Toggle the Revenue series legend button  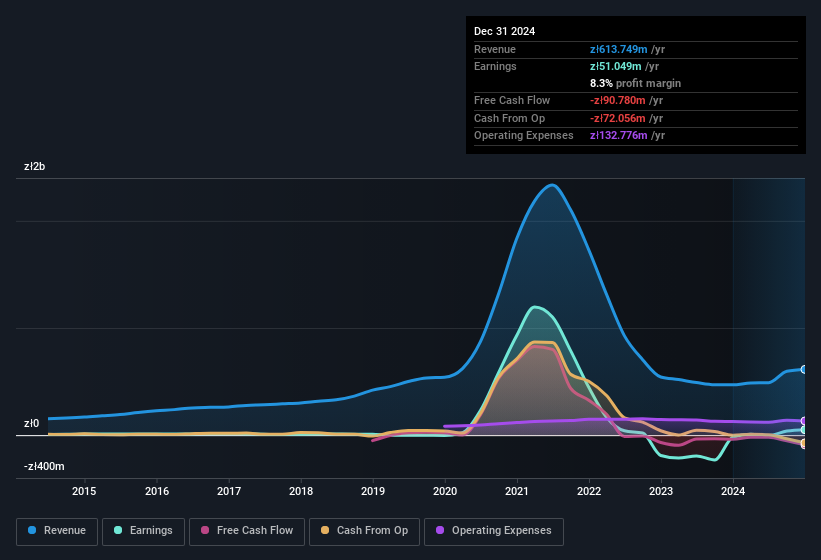57,531
